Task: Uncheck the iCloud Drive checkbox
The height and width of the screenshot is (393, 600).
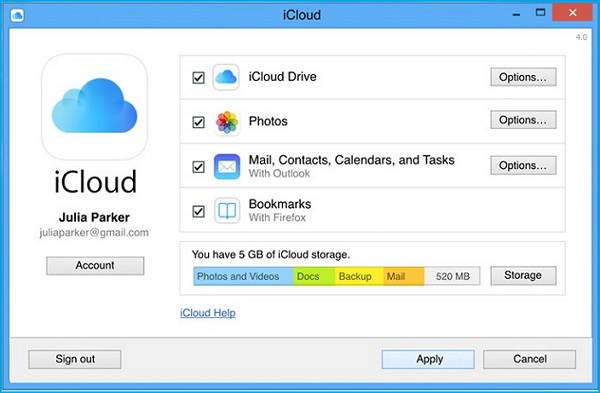Action: coord(198,78)
